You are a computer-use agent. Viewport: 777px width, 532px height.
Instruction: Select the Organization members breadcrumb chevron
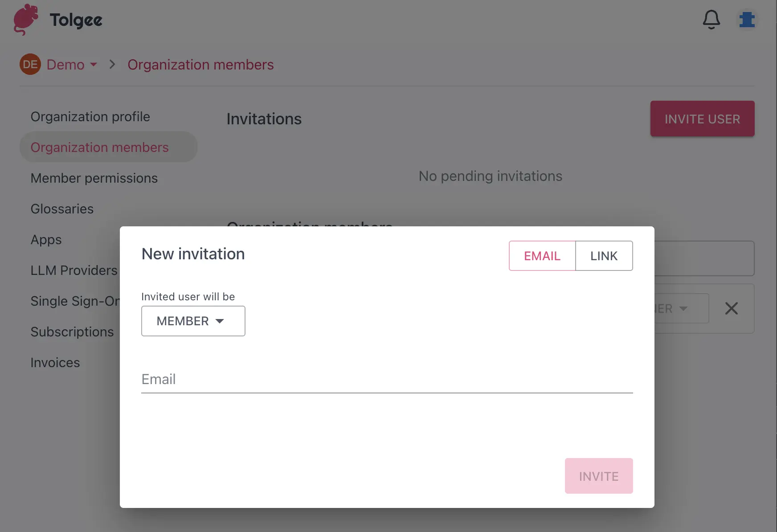pyautogui.click(x=112, y=65)
